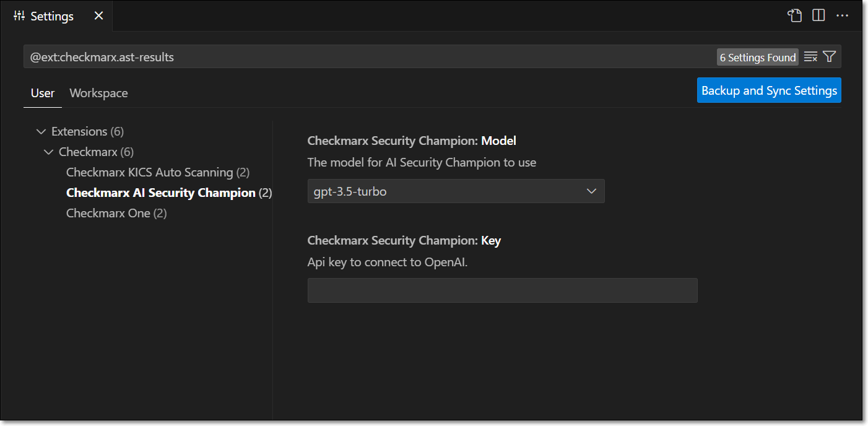Screen dimensions: 868x426
Task: Click the Backup and Sync Settings button
Action: (x=769, y=90)
